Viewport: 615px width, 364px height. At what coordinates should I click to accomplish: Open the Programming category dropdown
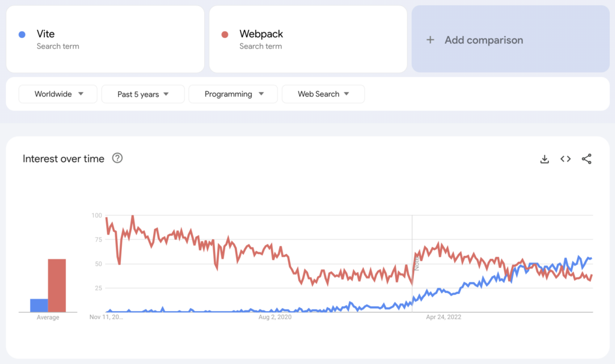point(232,94)
